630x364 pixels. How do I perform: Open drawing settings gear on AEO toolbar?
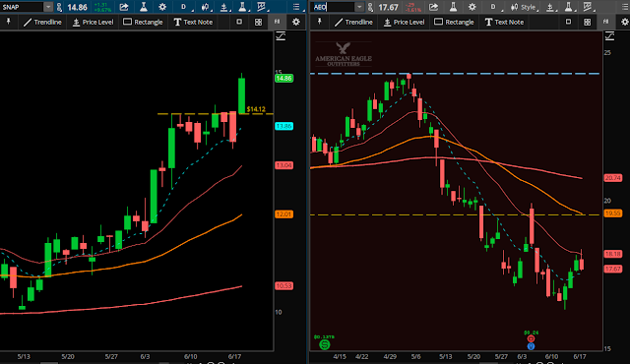(625, 22)
